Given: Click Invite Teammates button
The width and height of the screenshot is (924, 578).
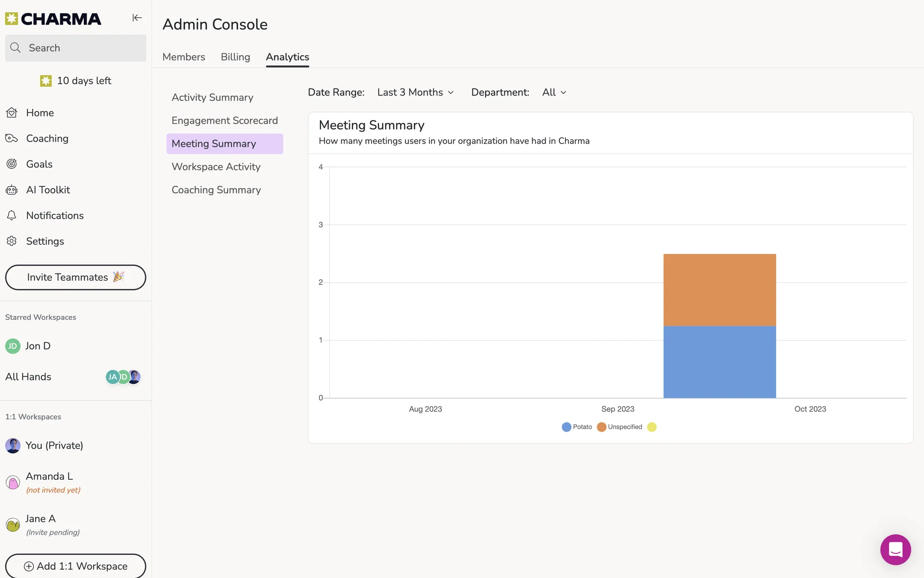Looking at the screenshot, I should click(x=76, y=277).
